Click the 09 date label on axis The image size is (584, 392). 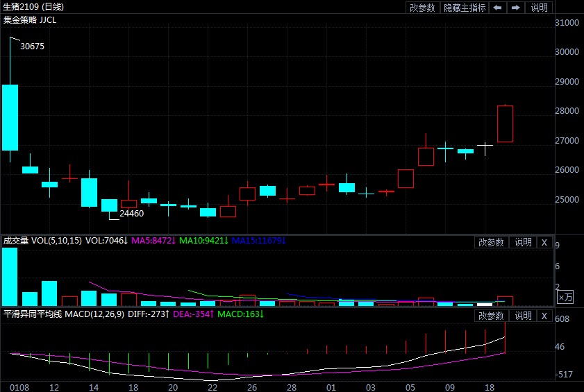450,388
